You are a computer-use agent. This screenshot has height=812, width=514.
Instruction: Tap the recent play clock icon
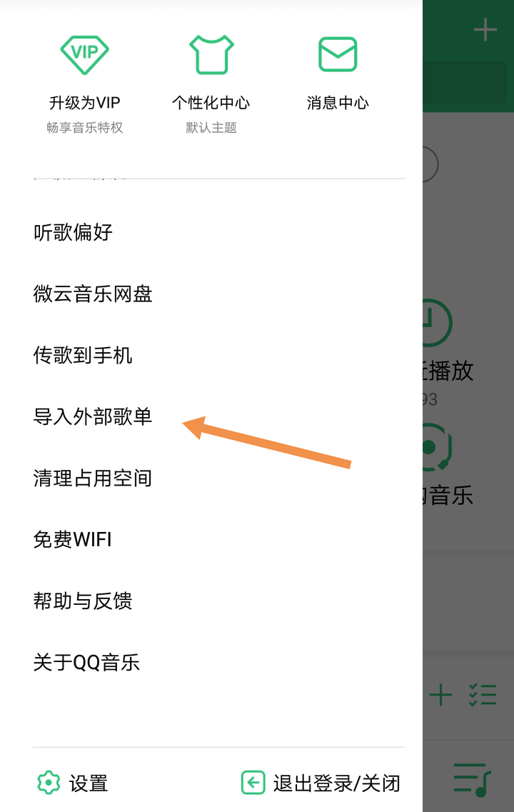pyautogui.click(x=438, y=323)
